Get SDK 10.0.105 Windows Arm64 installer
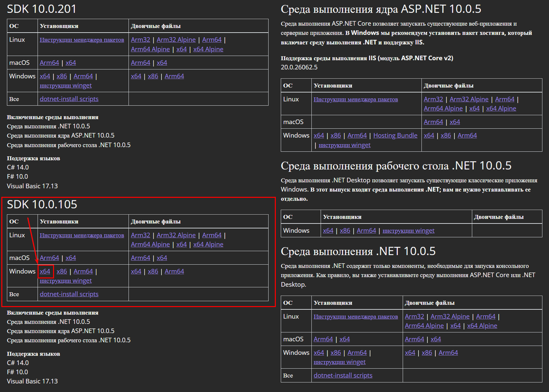 (x=83, y=272)
